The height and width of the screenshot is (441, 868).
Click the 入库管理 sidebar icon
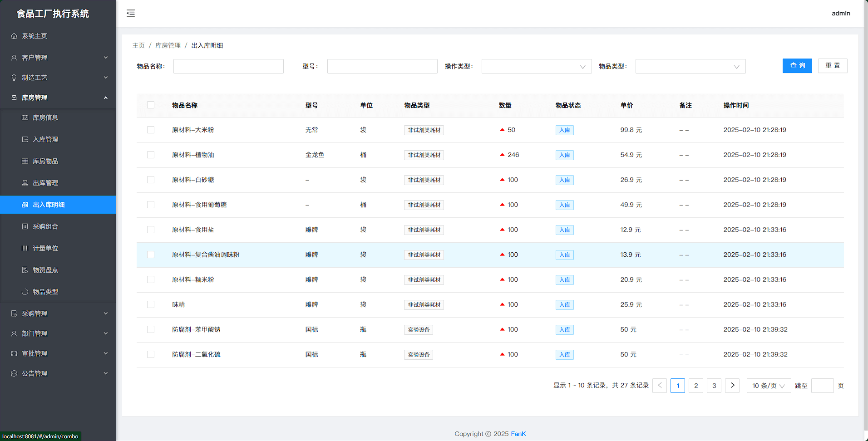coord(25,139)
